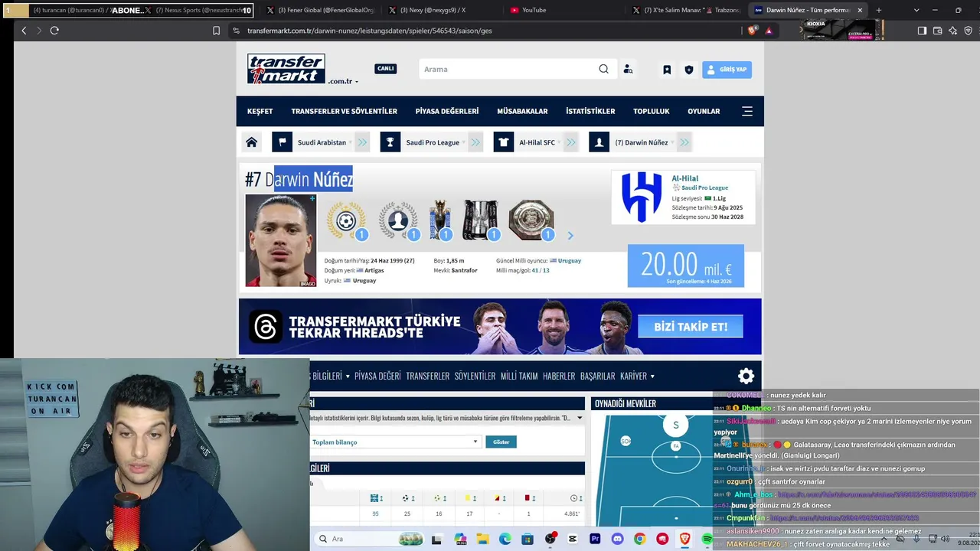Click arrows after Al-Hilal SFC breadcrumb
The width and height of the screenshot is (980, 551).
click(571, 142)
